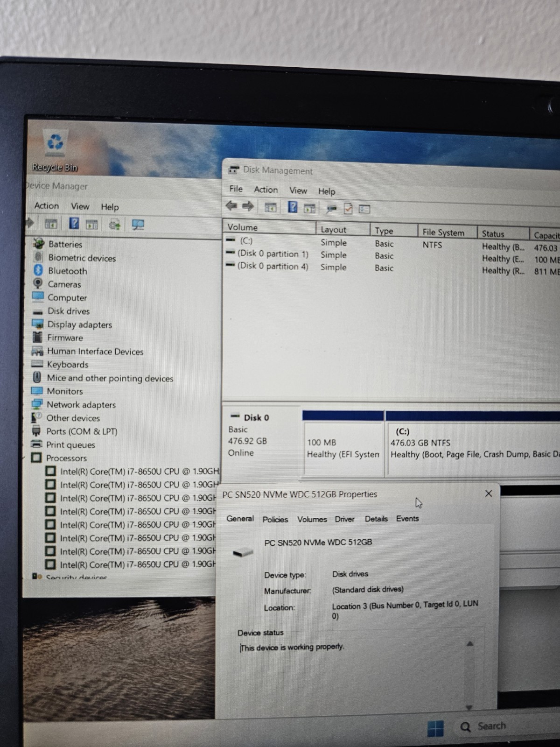Click properties pane icon in Device Manager toolbar

[x=92, y=225]
